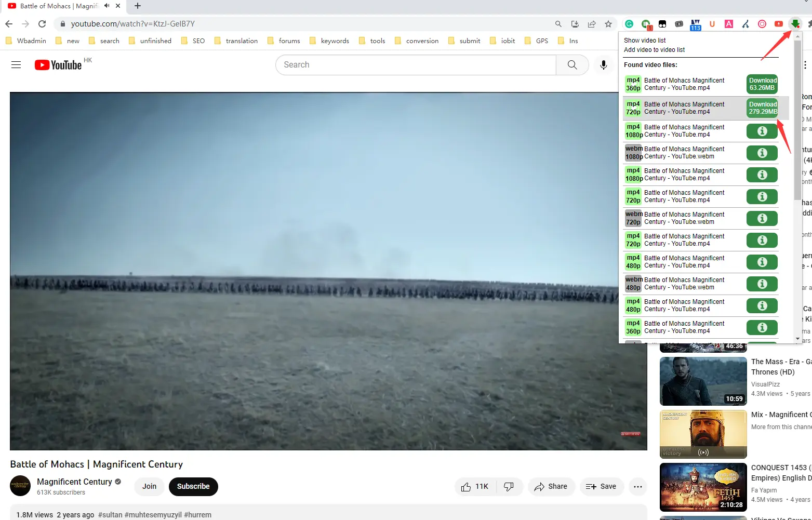
Task: Click the green arrow video downloader extension icon
Action: tap(795, 24)
